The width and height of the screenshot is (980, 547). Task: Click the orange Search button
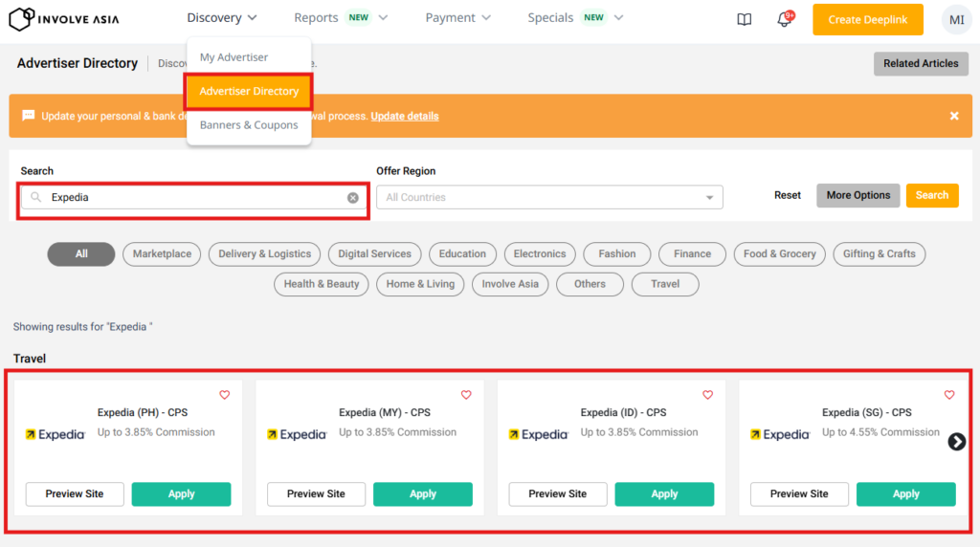932,195
